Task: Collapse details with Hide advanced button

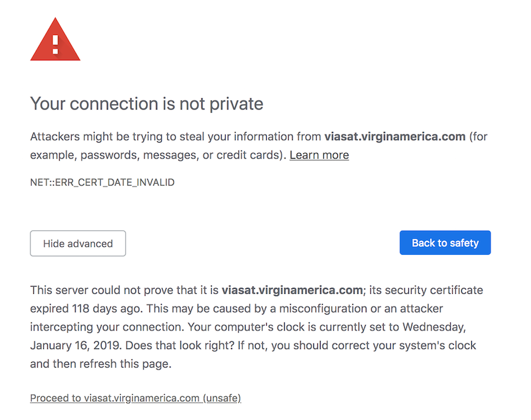Action: point(78,244)
